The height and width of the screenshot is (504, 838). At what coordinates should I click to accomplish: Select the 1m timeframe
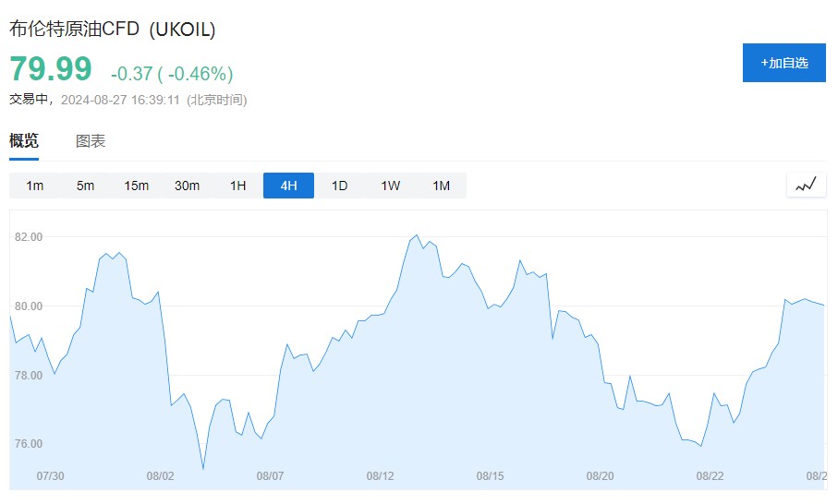[x=35, y=186]
